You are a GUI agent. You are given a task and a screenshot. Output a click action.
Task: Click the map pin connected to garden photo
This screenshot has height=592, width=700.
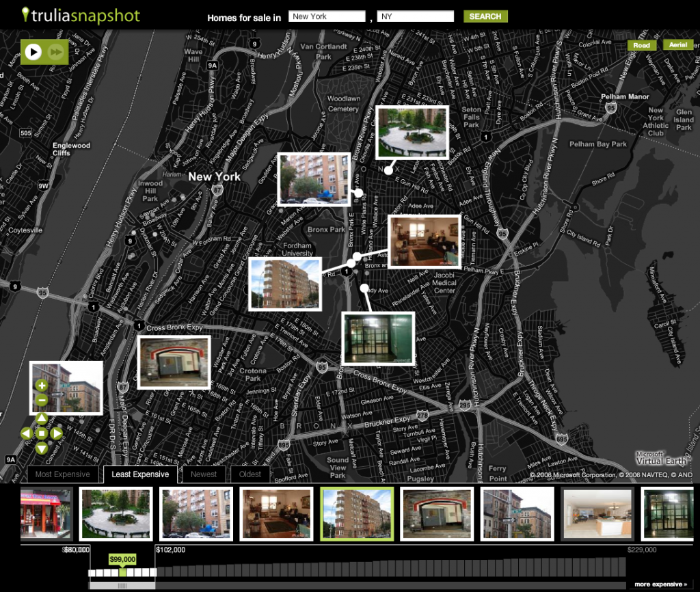click(x=388, y=170)
